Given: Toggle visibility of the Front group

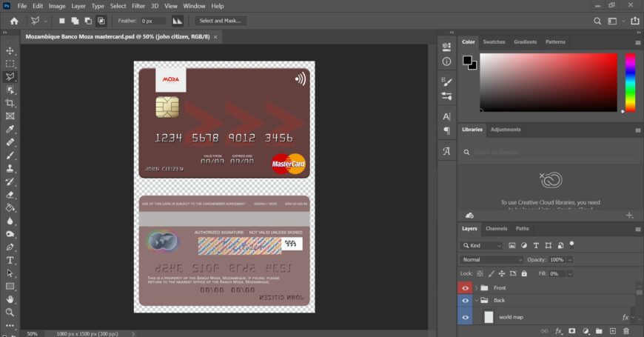Looking at the screenshot, I should (x=465, y=288).
